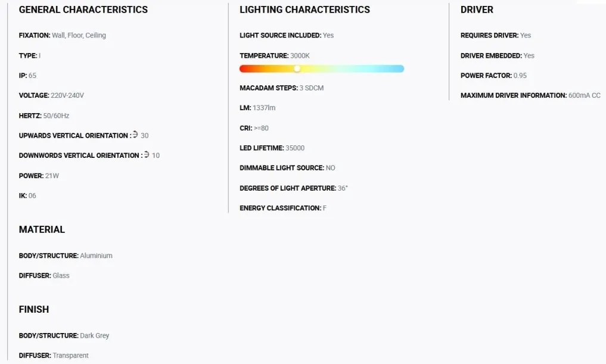The image size is (606, 364).
Task: Click the Lighting Characteristics heading
Action: pyautogui.click(x=304, y=10)
